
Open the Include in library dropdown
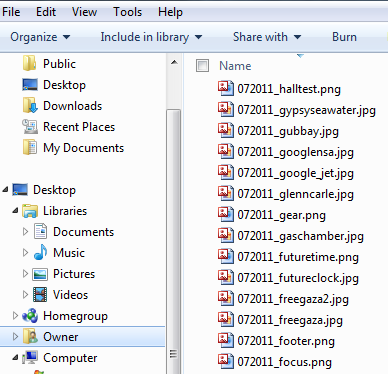(x=151, y=37)
